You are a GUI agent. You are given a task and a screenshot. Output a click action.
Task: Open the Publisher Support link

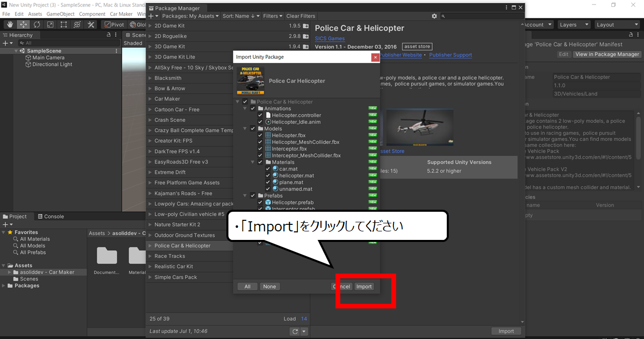450,55
